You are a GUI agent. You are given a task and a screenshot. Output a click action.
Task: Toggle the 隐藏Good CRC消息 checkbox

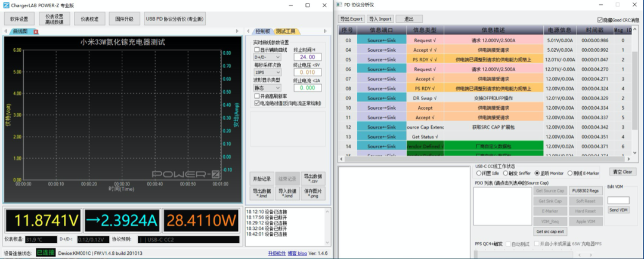(600, 20)
